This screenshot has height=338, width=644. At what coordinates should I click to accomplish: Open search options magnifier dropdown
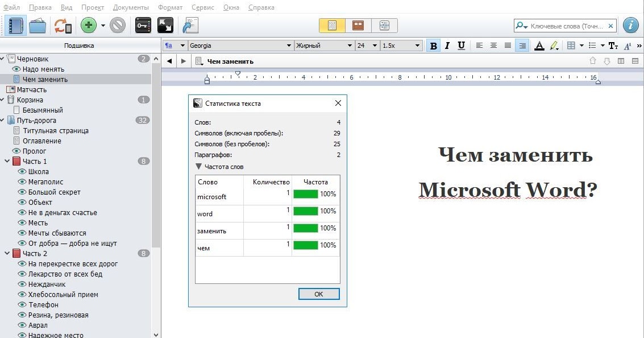tap(522, 26)
